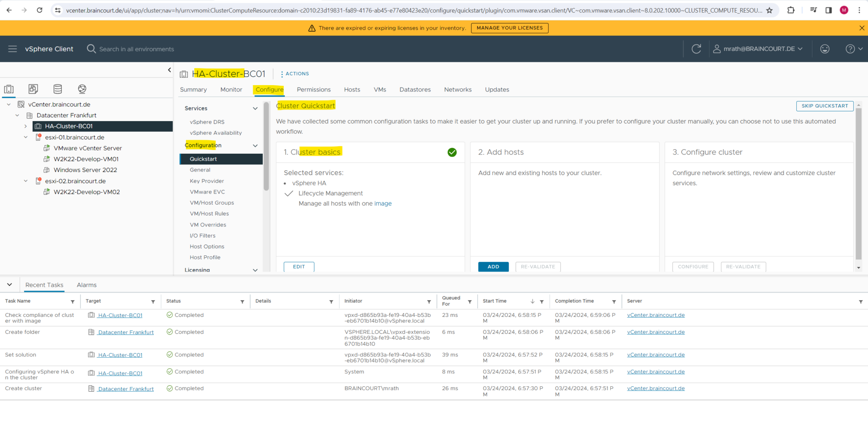Open the mrath@BRAINCOURT.DE user dropdown

coord(758,49)
